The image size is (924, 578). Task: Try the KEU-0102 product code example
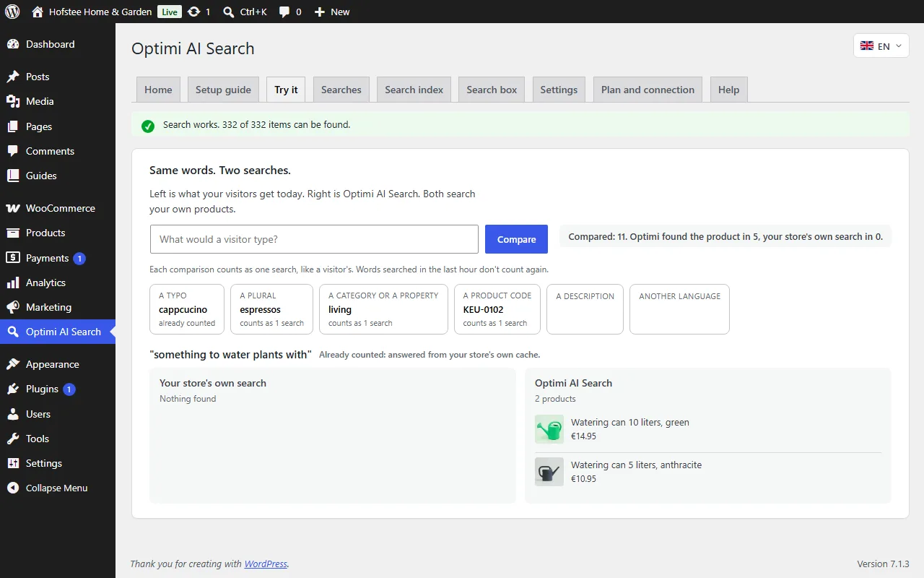[497, 309]
